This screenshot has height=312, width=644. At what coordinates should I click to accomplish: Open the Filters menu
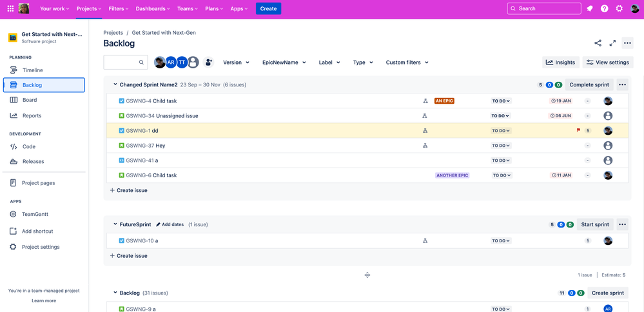(119, 8)
